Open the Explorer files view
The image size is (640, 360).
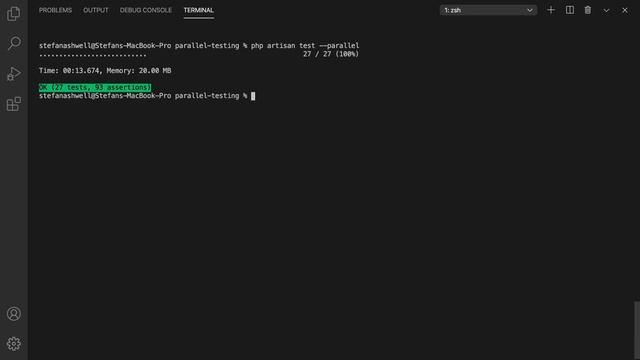coord(13,14)
